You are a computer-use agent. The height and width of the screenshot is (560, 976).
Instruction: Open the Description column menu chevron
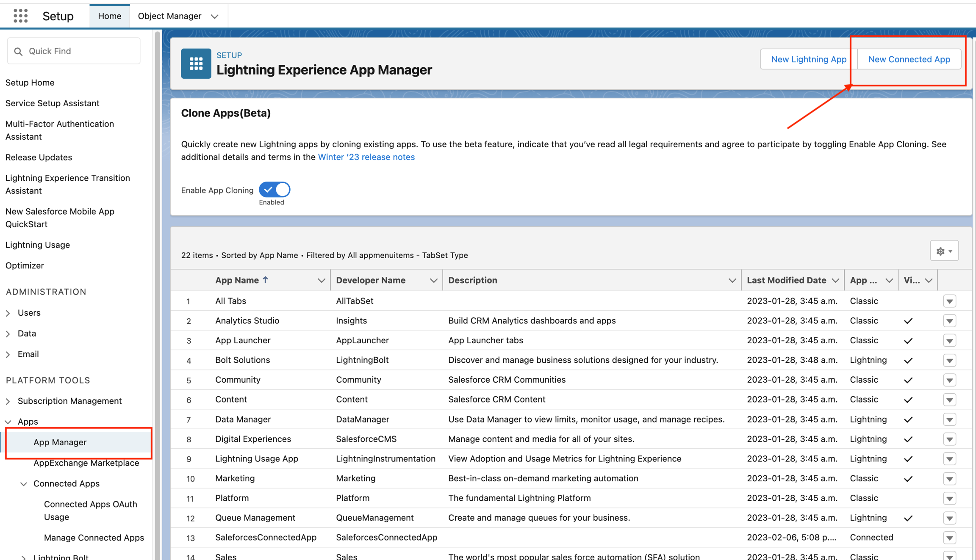point(732,280)
